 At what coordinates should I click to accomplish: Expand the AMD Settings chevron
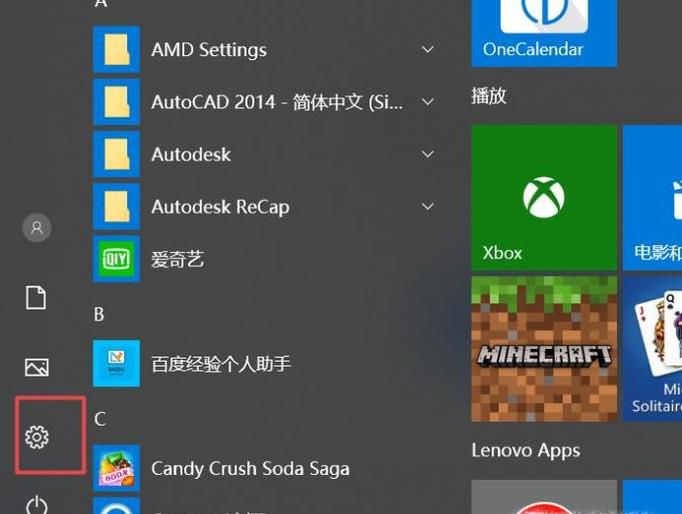pyautogui.click(x=428, y=49)
